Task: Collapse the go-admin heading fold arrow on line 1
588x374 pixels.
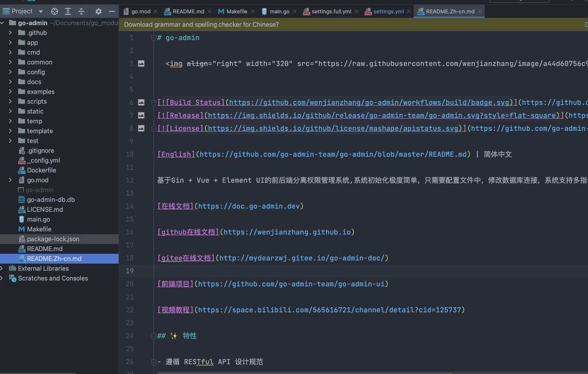Action: (153, 38)
